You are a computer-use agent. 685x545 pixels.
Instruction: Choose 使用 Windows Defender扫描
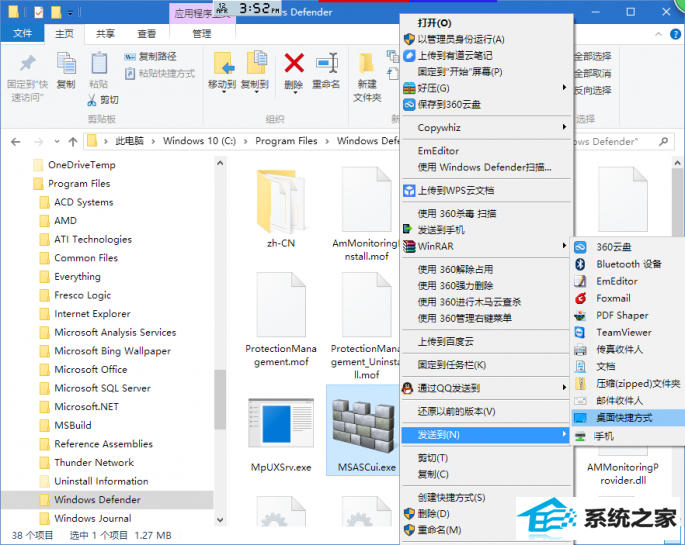pos(487,167)
